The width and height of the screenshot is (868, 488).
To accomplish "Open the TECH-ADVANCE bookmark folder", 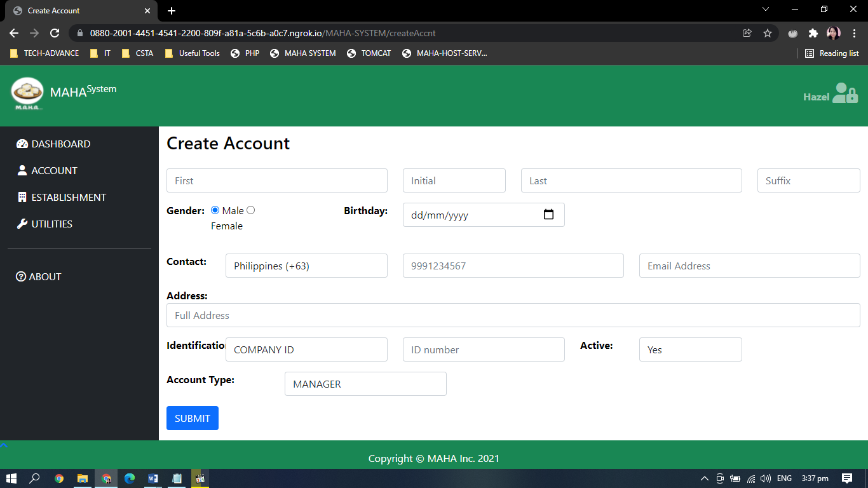I will (44, 53).
